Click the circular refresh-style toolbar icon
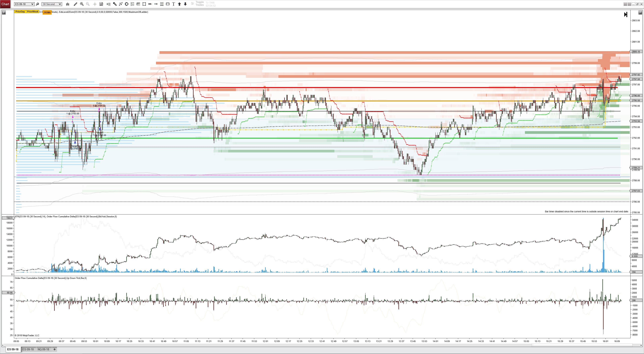This screenshot has width=644, height=354. [x=126, y=4]
